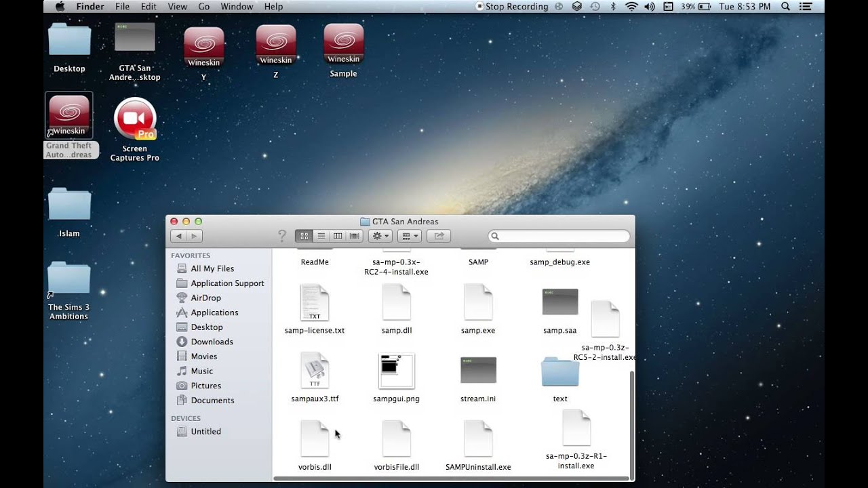The image size is (868, 488).
Task: Open the Edit menu
Action: 149,7
